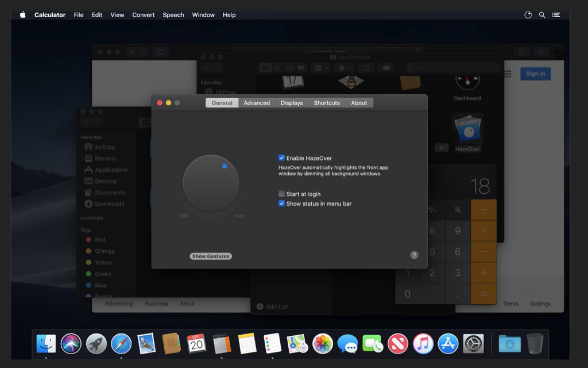The height and width of the screenshot is (368, 588).
Task: Open the Advertising link in the Google footer
Action: coord(119,304)
